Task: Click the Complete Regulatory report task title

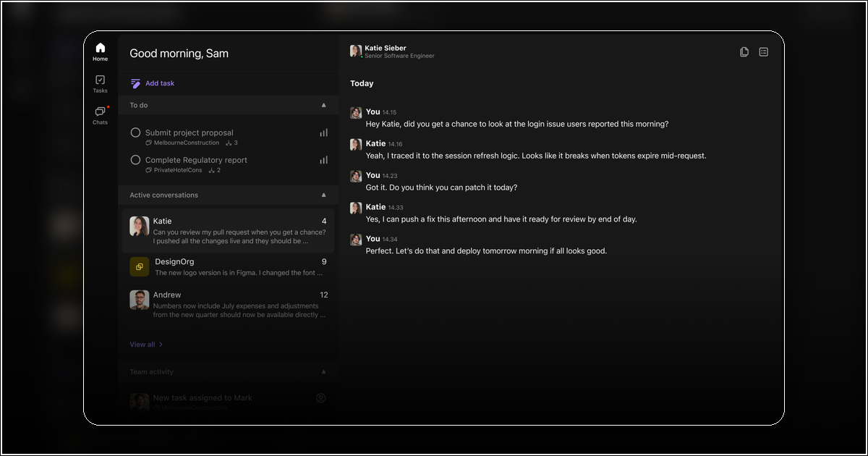Action: click(196, 160)
